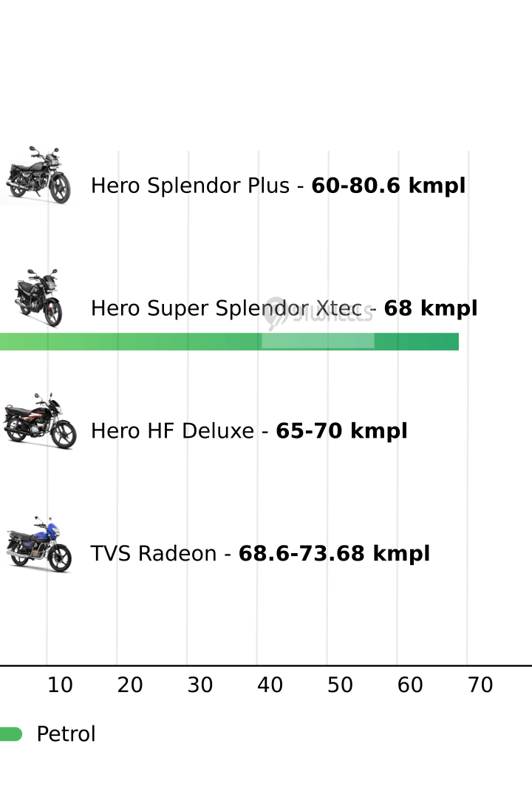This screenshot has height=806, width=532.
Task: Click the 50 axis tick label
Action: (341, 685)
